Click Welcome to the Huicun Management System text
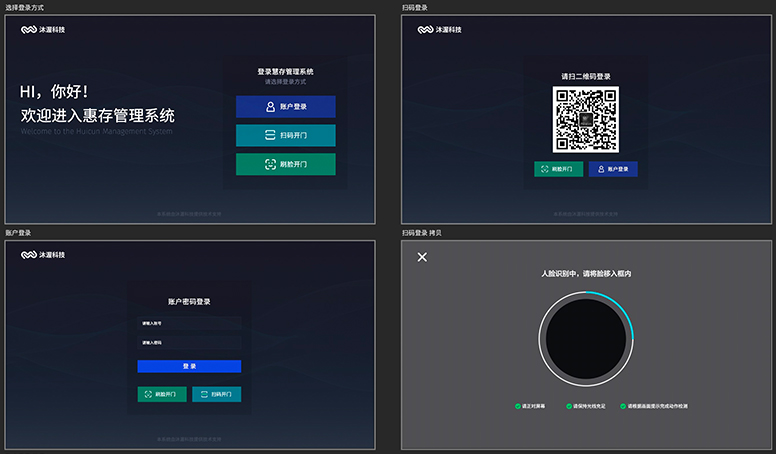 pyautogui.click(x=97, y=131)
